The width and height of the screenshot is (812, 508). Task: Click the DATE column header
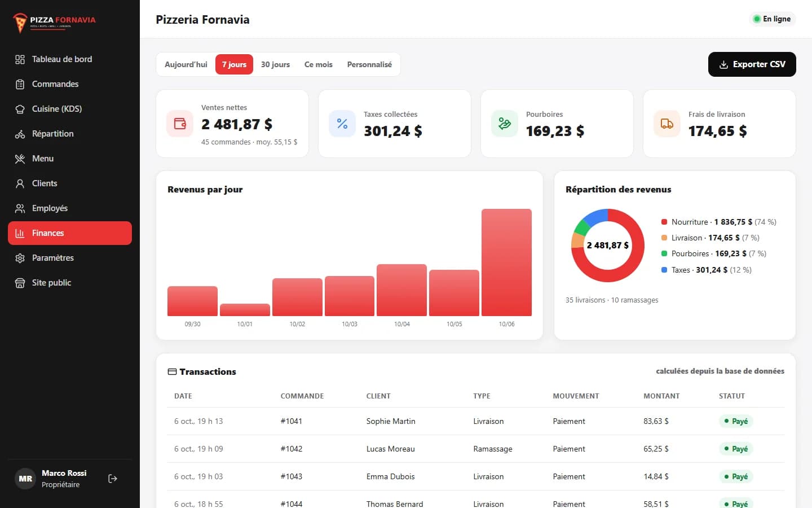point(183,396)
